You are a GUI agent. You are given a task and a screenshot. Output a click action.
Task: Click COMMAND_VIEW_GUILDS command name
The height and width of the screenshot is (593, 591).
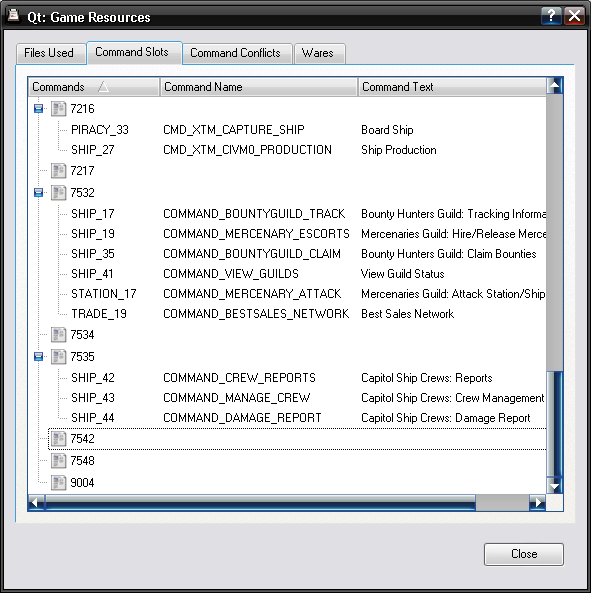[x=231, y=274]
